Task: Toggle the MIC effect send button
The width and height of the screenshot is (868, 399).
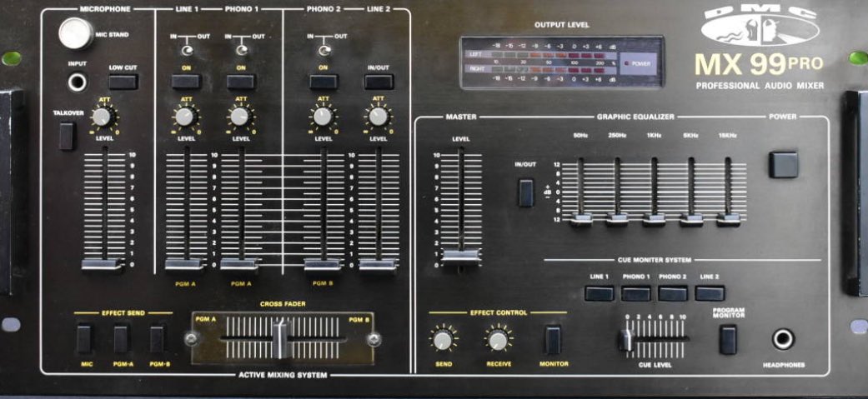Action: pos(83,339)
